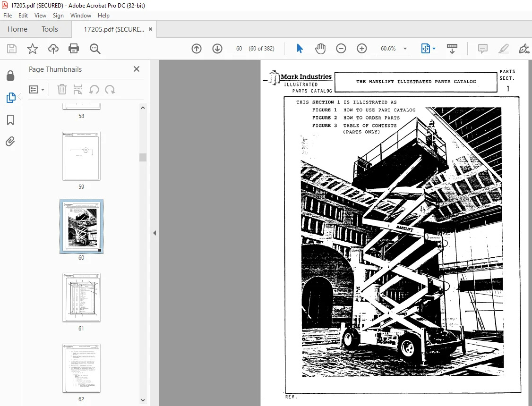
Task: Close the Page Thumbnails panel
Action: click(137, 69)
